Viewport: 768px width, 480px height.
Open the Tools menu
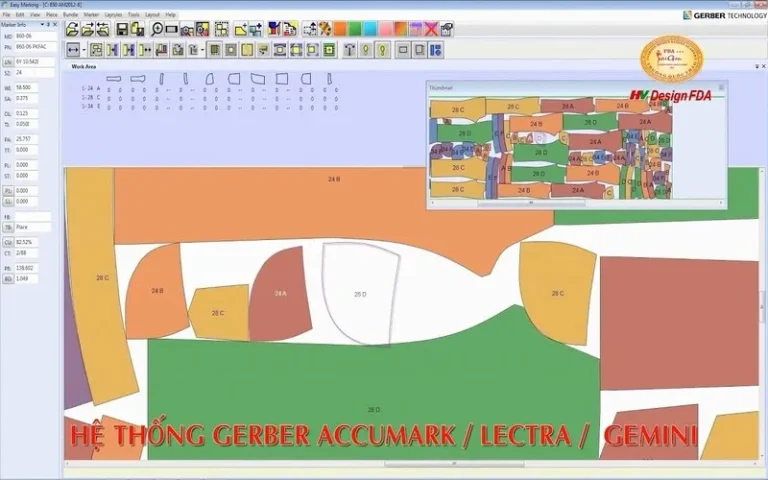pyautogui.click(x=133, y=15)
